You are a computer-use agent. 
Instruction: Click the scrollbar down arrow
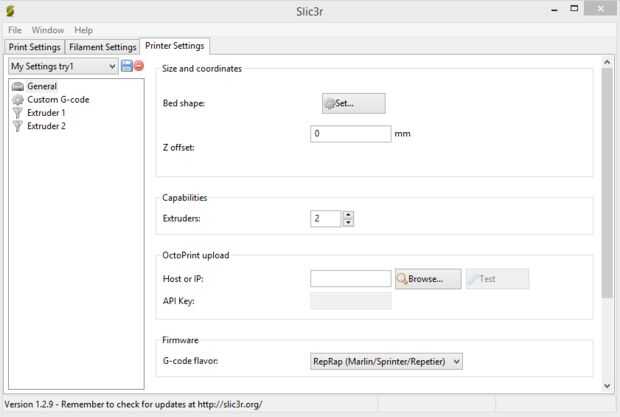607,387
